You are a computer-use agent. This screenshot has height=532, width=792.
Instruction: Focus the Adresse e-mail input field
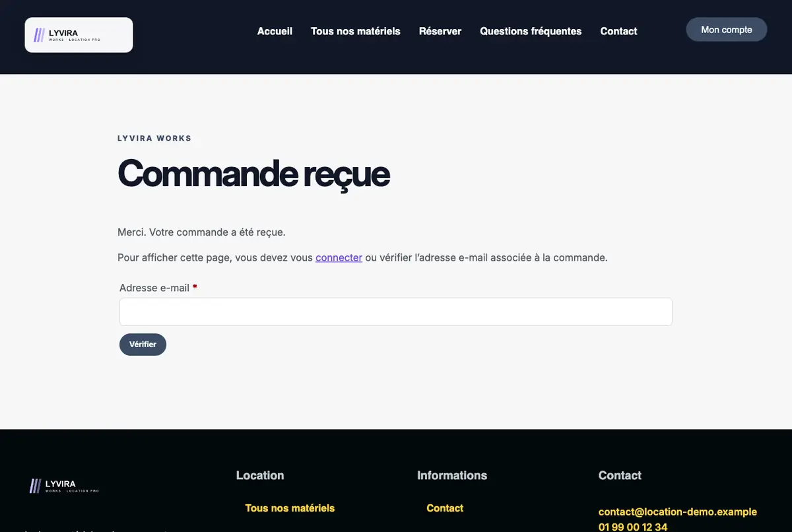click(x=396, y=312)
